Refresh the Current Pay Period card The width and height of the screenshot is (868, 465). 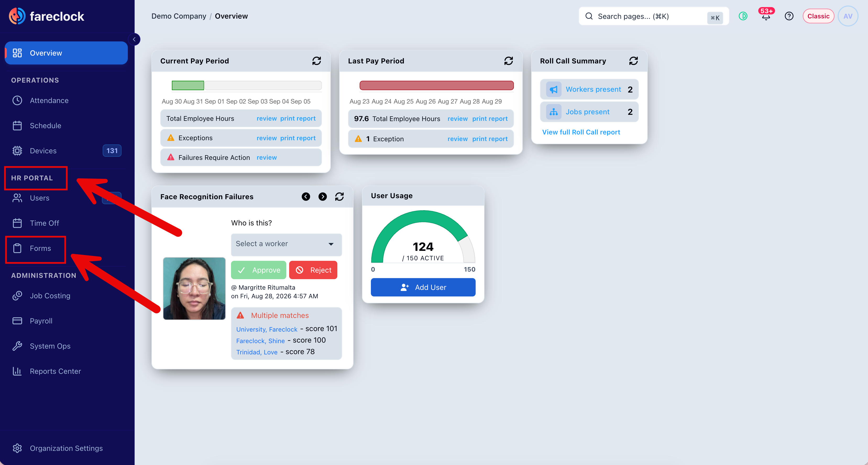click(316, 61)
